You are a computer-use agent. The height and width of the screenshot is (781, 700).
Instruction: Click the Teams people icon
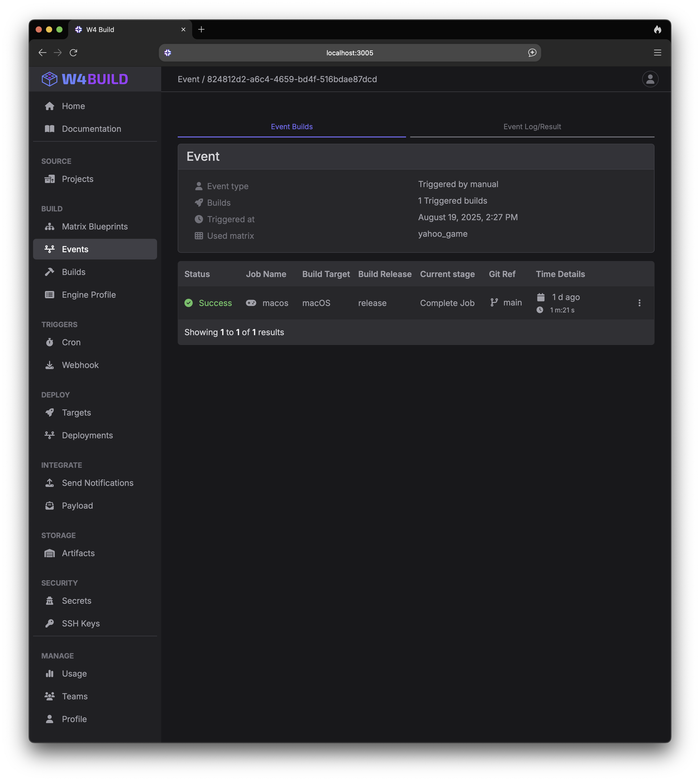point(50,696)
